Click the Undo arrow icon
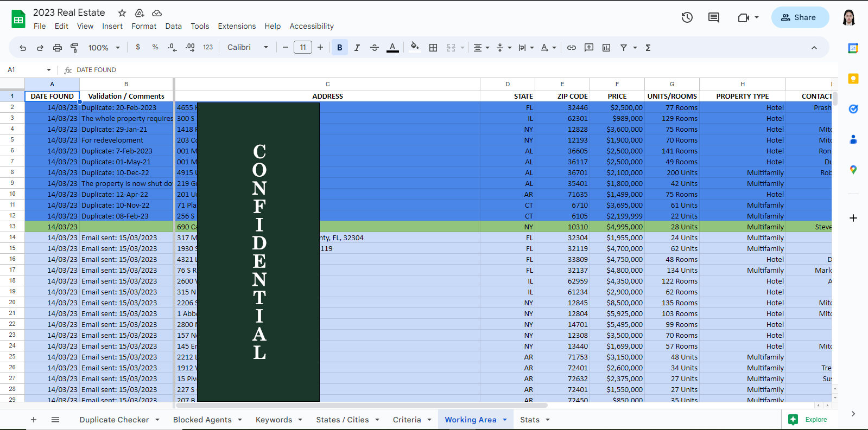Screen dimensions: 868x430 23,48
